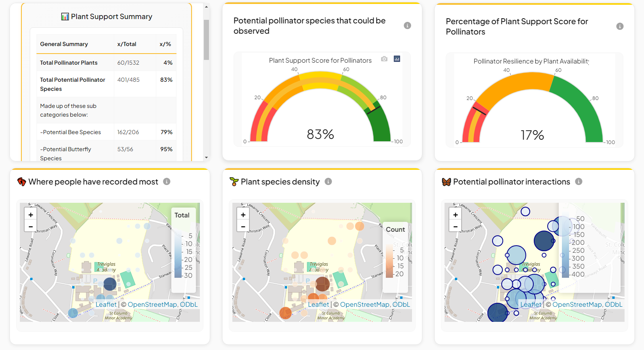Open OpenStreetMap link on recorded-most map
644x350 pixels.
pos(152,304)
